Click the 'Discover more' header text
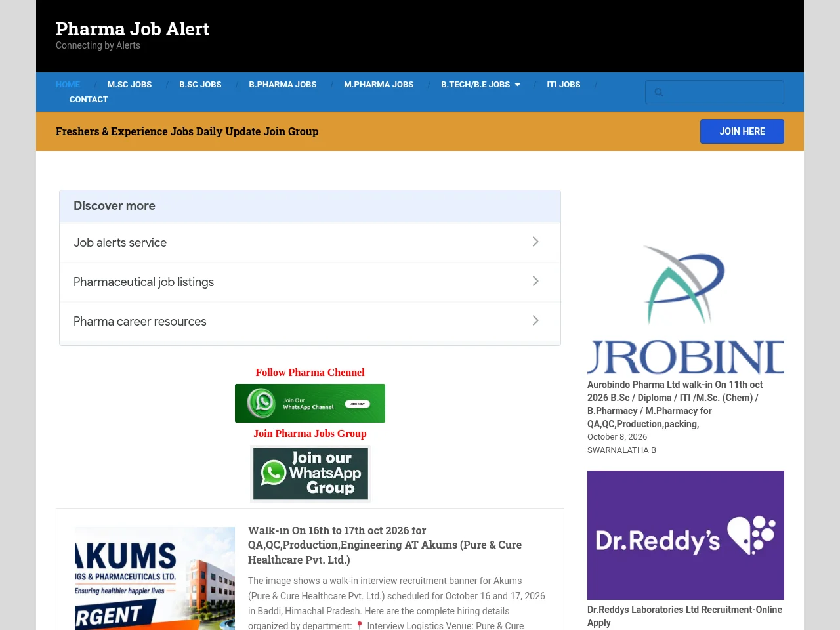 point(114,206)
